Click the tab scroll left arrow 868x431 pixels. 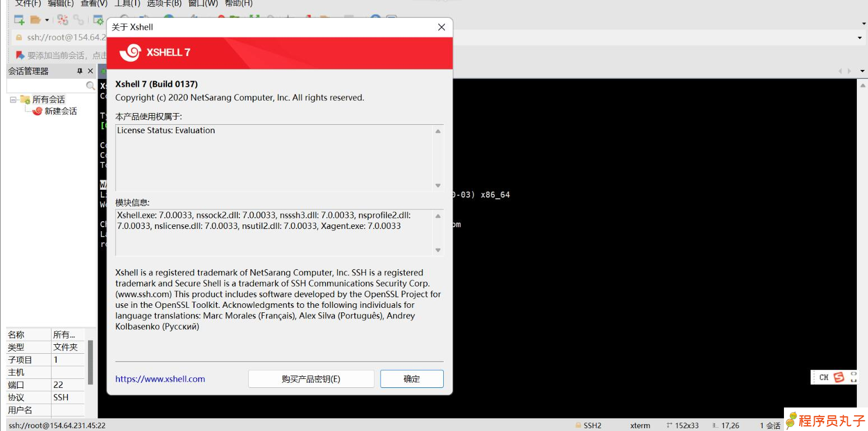tap(840, 71)
